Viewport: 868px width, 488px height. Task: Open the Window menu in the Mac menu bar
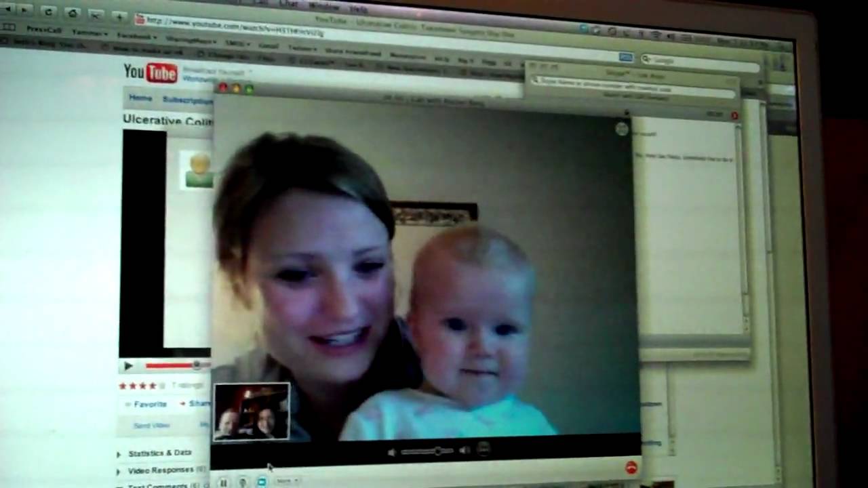(323, 5)
